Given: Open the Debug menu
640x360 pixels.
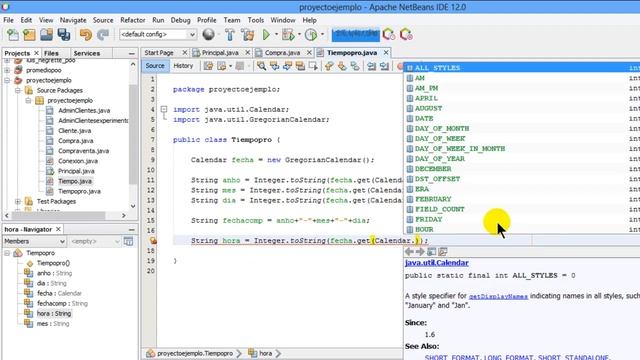Looking at the screenshot, I should tap(180, 20).
